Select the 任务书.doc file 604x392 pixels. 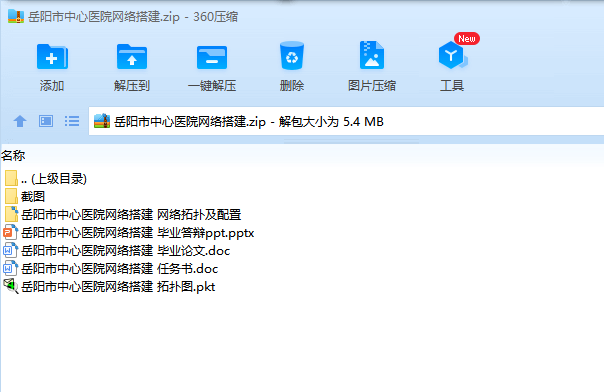(111, 269)
